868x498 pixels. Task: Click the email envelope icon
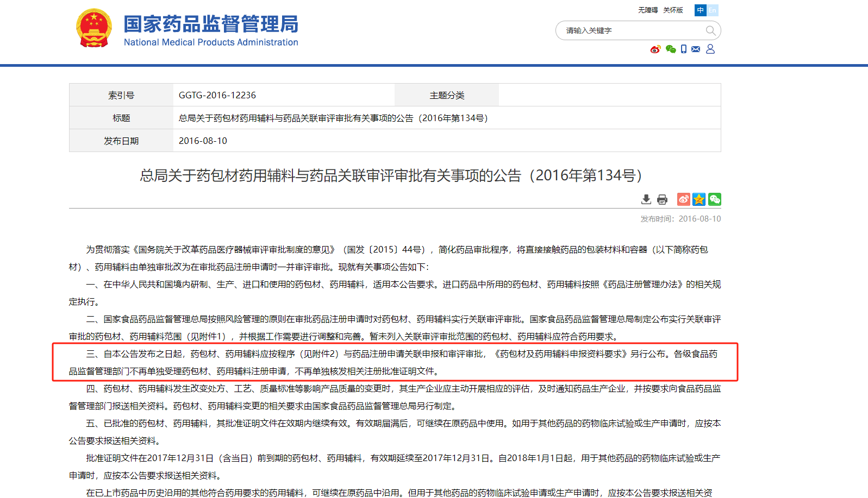pos(696,49)
